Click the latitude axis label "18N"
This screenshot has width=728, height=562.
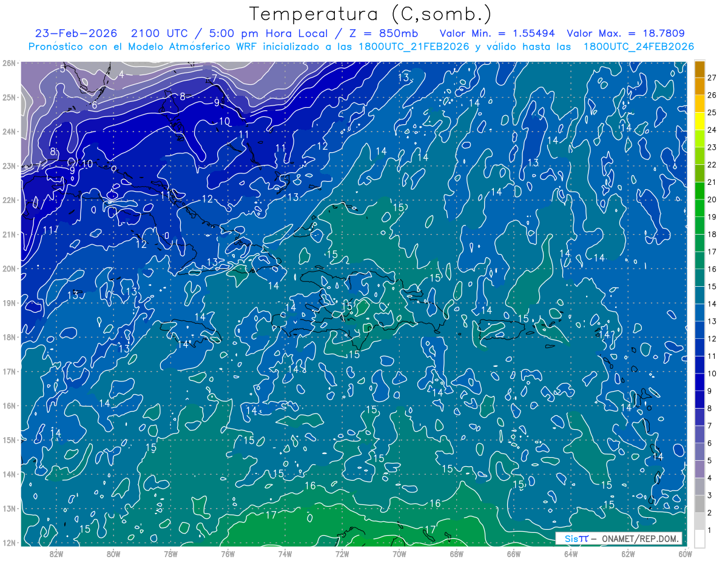(x=8, y=337)
